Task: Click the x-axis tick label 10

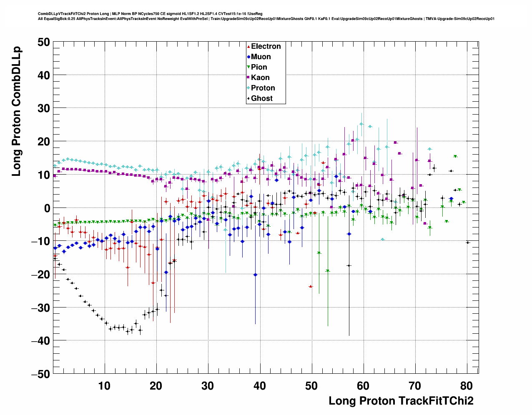Action: [104, 386]
